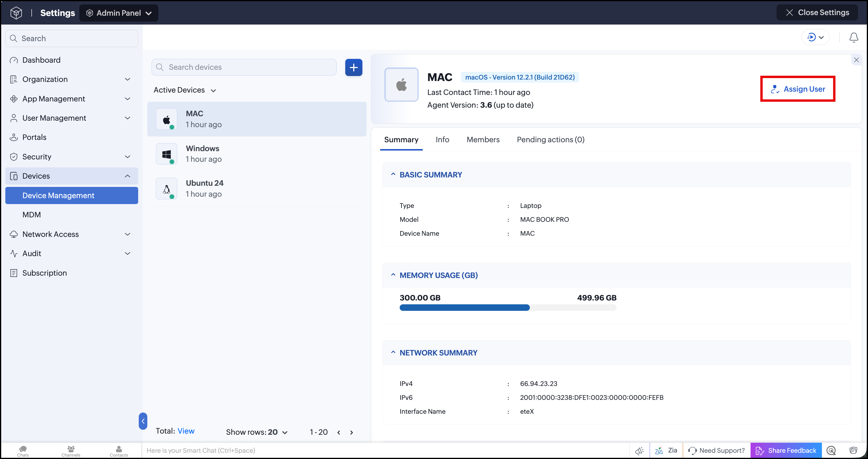Click the chat window icon at bottom right
868x459 pixels.
coord(853,451)
